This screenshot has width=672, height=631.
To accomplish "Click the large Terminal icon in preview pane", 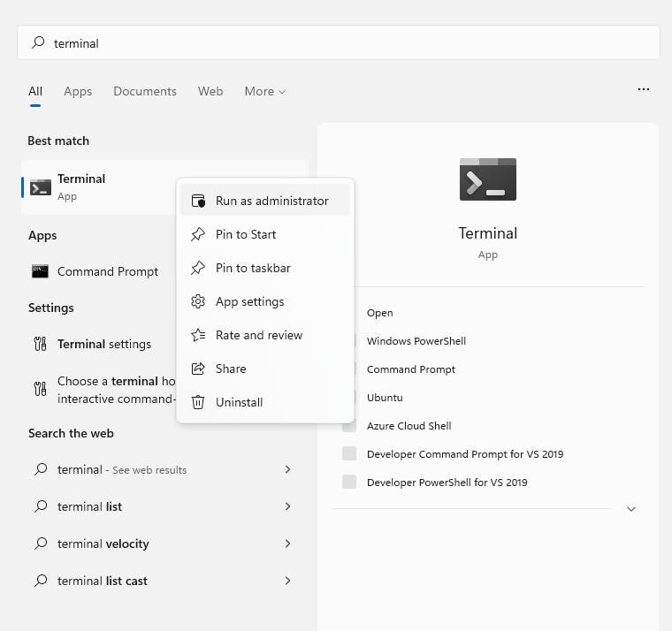I will (x=487, y=179).
